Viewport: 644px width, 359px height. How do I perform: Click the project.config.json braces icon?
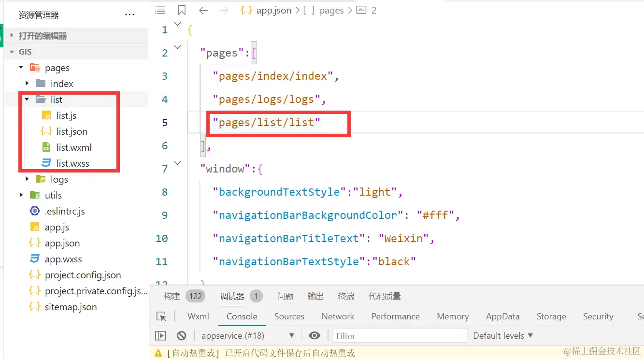tap(35, 275)
